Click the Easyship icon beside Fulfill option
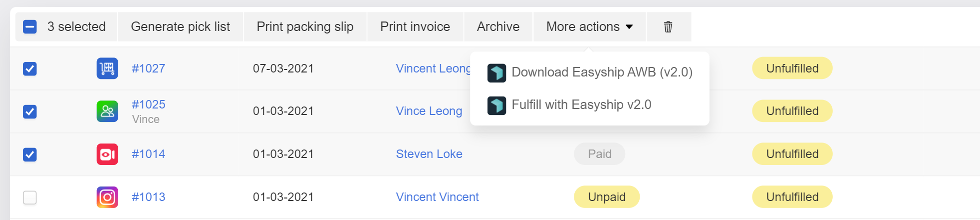The image size is (980, 220). click(x=496, y=105)
